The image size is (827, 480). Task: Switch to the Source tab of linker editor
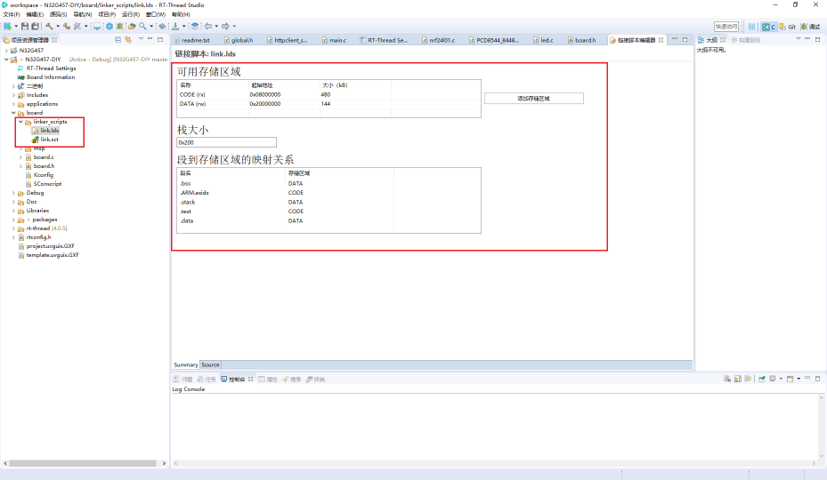210,365
